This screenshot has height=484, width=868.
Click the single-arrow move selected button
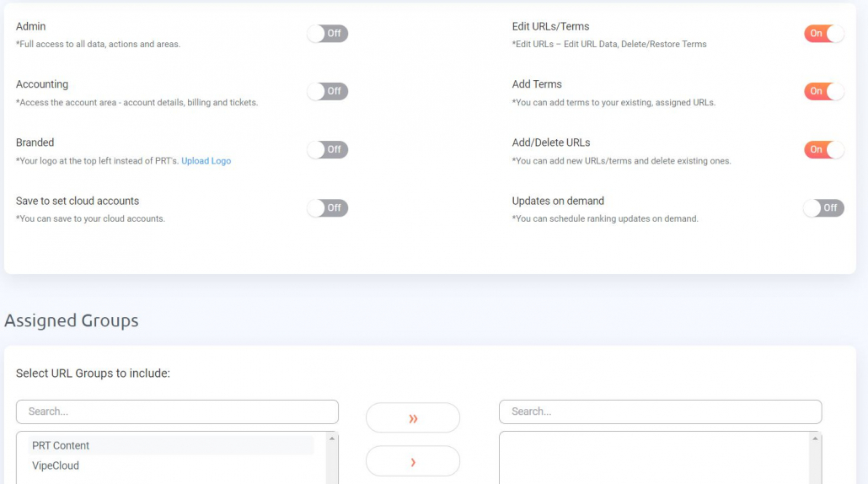click(413, 461)
